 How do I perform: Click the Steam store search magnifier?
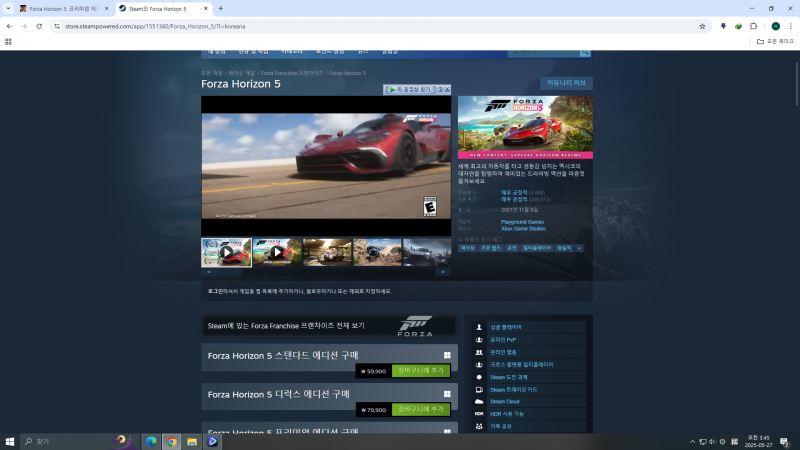click(x=585, y=52)
